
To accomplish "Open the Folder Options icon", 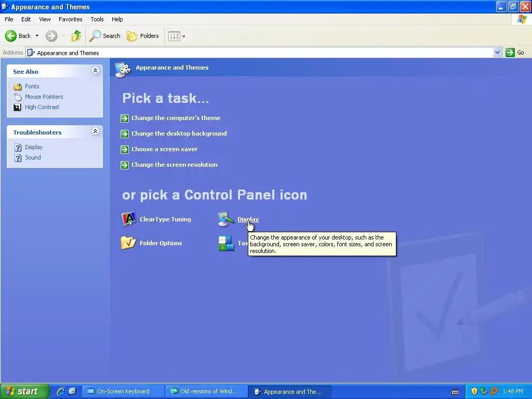I will 129,243.
